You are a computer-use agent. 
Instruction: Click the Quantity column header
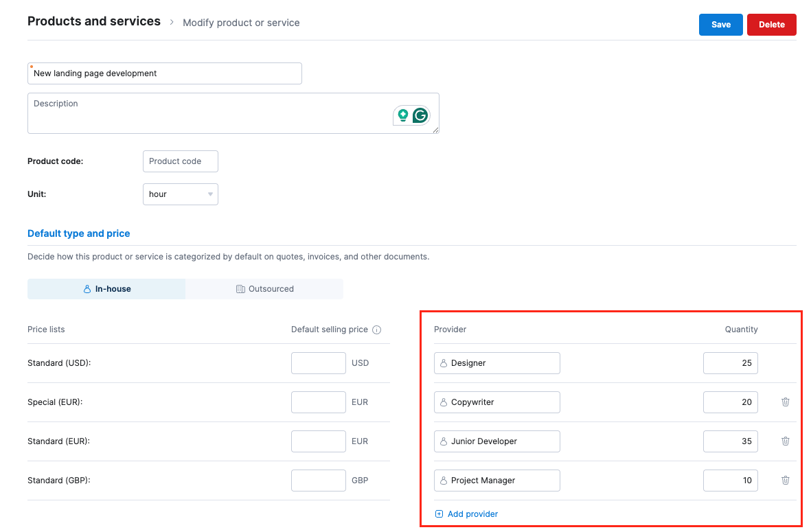pos(741,329)
